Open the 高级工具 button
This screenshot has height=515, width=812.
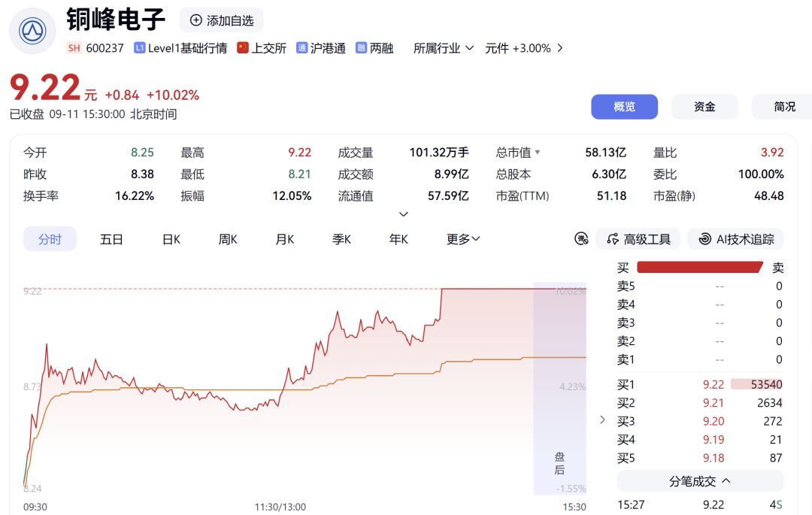[638, 239]
